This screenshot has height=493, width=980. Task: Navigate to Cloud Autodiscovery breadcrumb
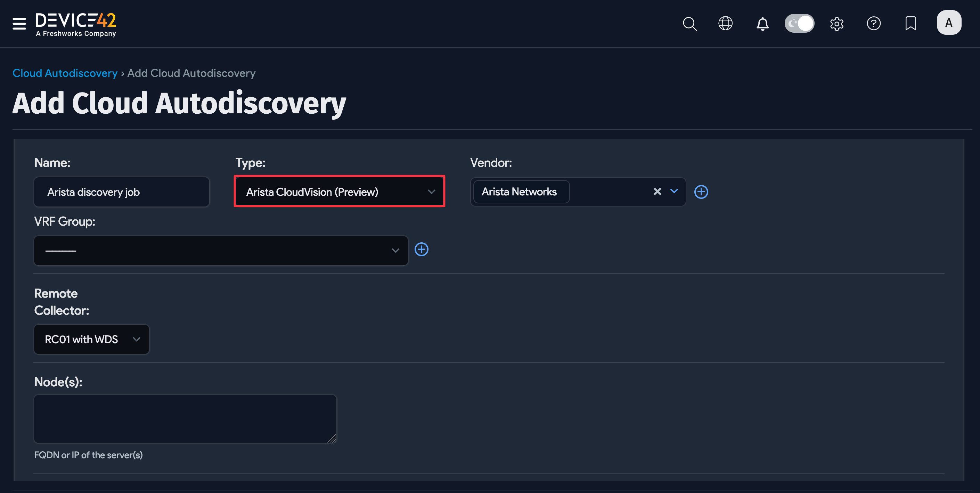[65, 73]
